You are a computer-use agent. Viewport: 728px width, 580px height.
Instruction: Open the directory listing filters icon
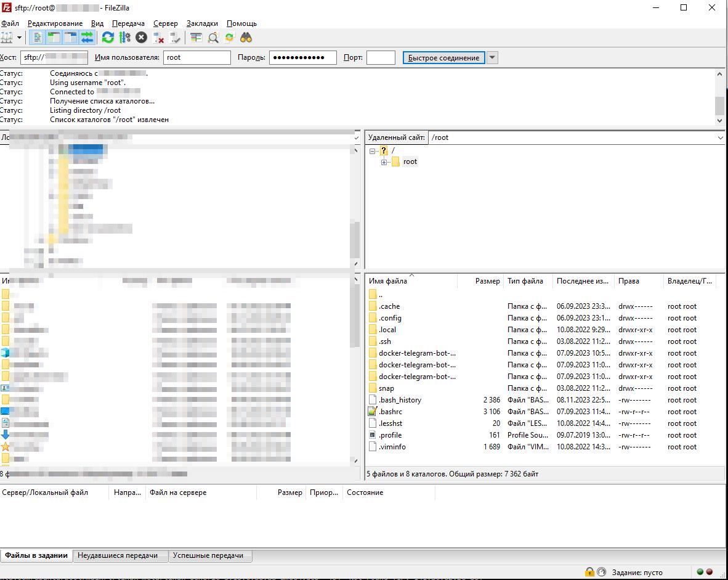(196, 38)
